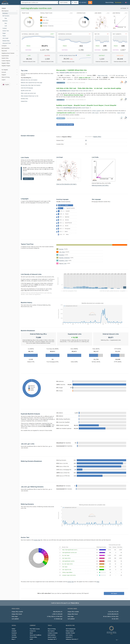Open the kadıköy escort bayan backlink title

pyautogui.click(x=86, y=105)
